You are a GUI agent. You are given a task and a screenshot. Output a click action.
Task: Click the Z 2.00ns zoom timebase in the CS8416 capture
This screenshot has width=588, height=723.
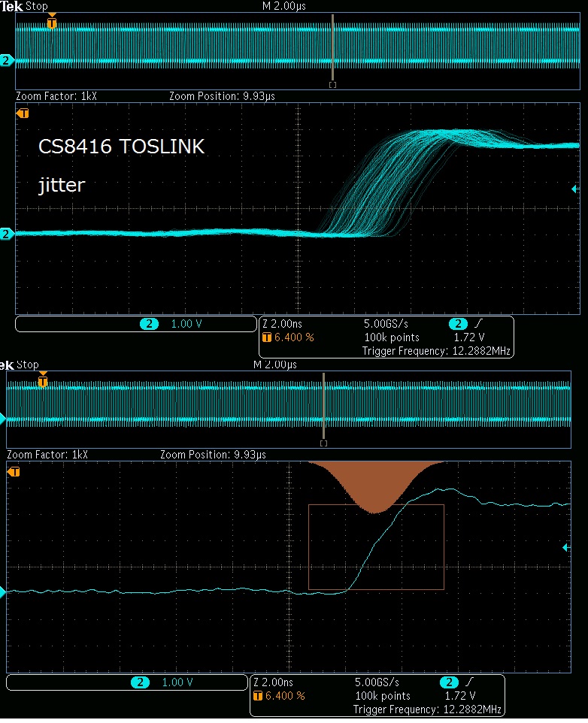(x=282, y=324)
